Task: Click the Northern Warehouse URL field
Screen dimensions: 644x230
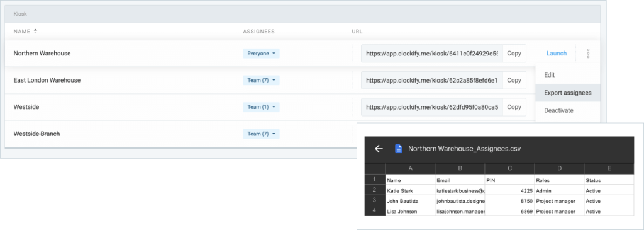Action: (432, 53)
